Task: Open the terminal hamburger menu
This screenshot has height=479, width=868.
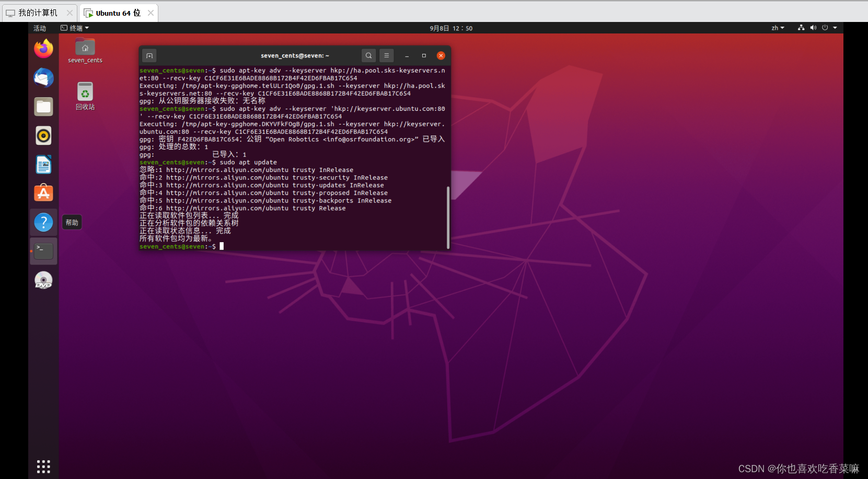Action: 386,55
